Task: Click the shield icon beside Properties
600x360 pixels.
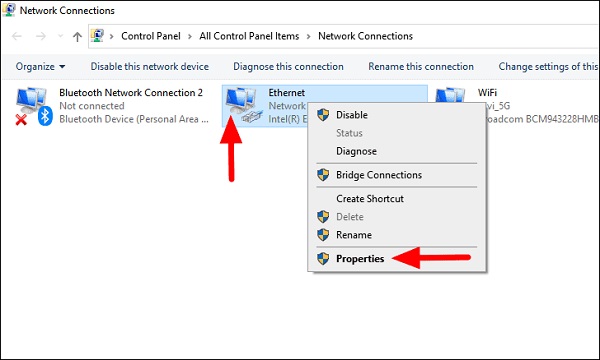Action: 323,259
